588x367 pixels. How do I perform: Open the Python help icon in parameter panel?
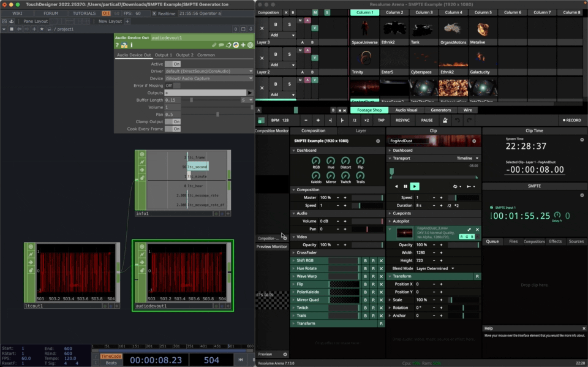(124, 45)
